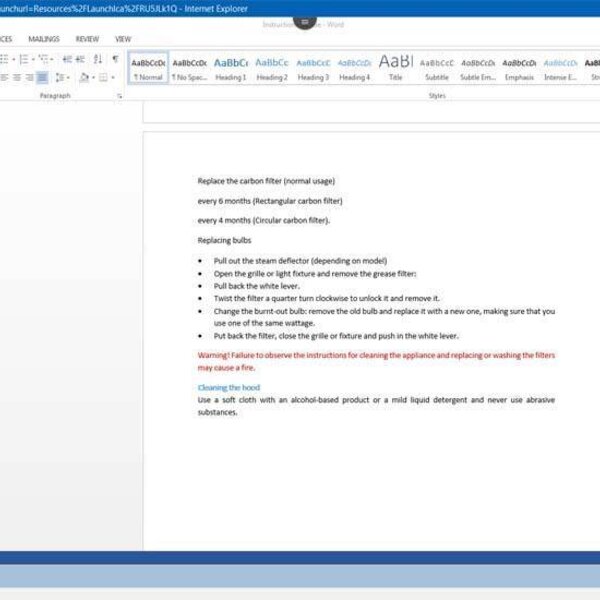Expand the multilevel list dropdown arrow

tap(52, 59)
